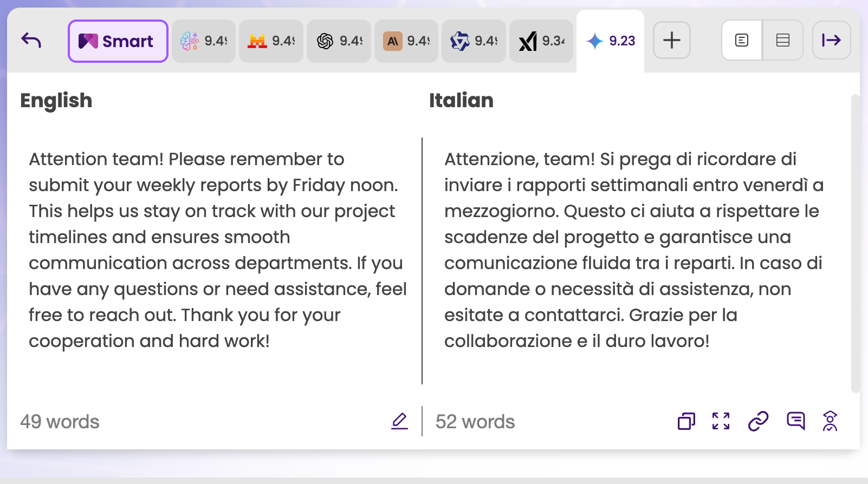Open the first brain-icon model tab
Image resolution: width=868 pixels, height=484 pixels.
pos(204,41)
